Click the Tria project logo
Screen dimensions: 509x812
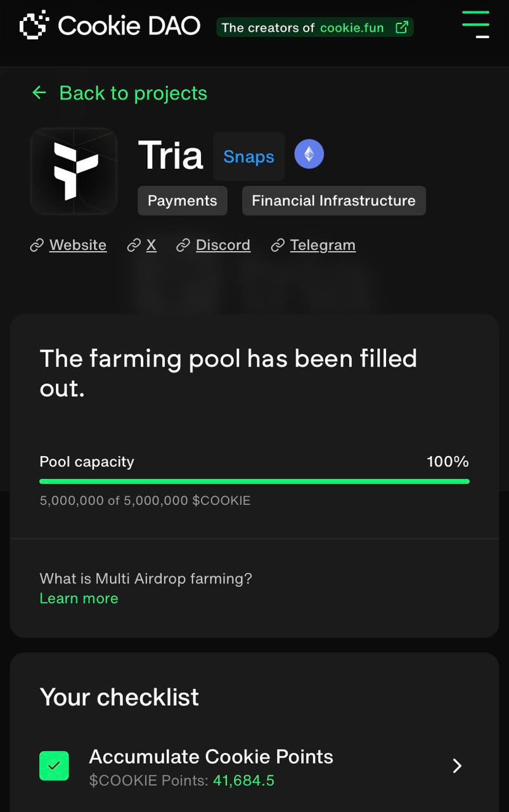(x=74, y=171)
